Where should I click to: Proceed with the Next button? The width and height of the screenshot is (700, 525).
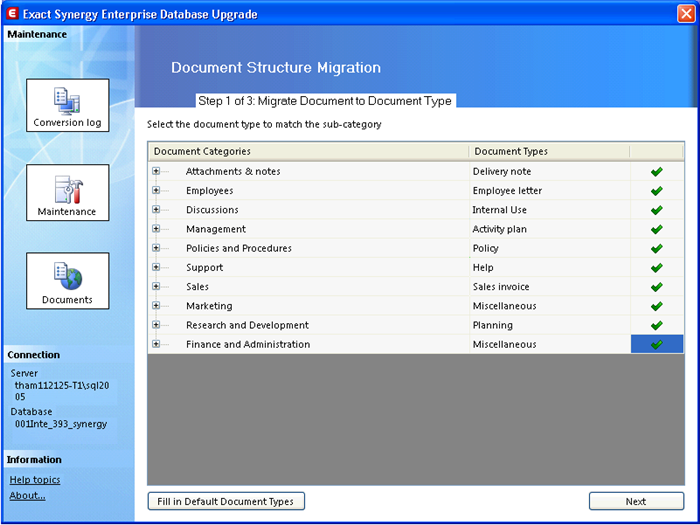coord(636,501)
